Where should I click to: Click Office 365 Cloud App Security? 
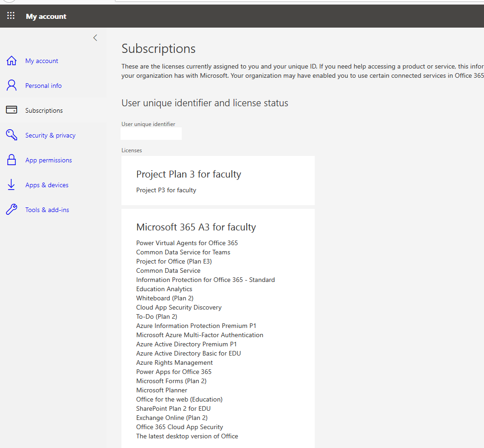179,427
